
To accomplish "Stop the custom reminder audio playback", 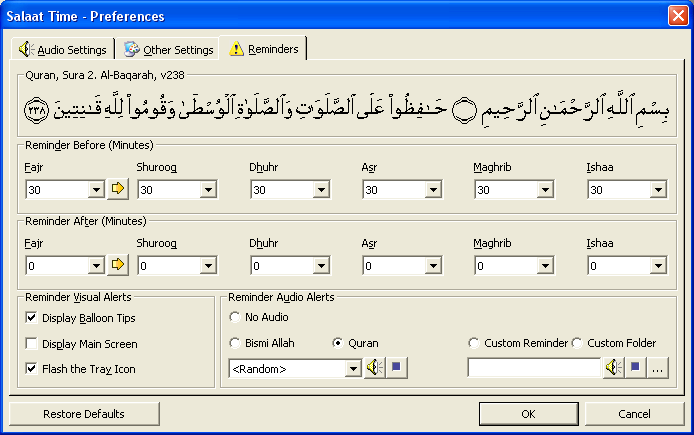I will click(636, 368).
